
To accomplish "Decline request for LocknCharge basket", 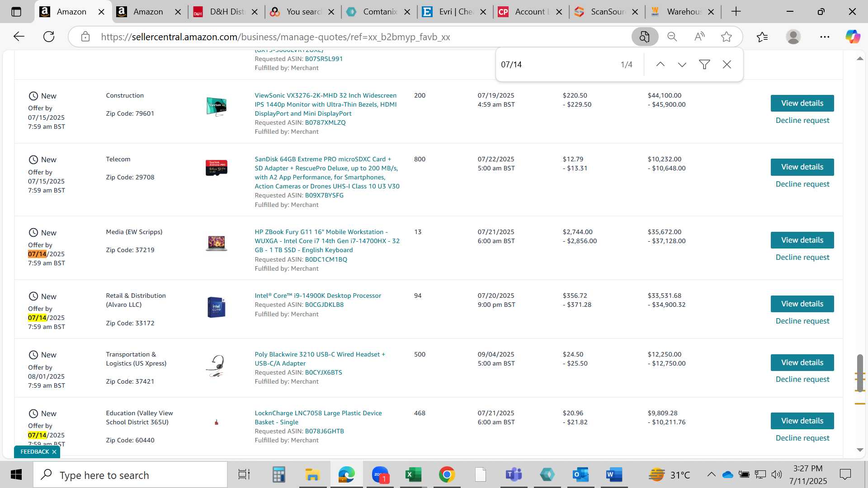I will click(x=802, y=438).
